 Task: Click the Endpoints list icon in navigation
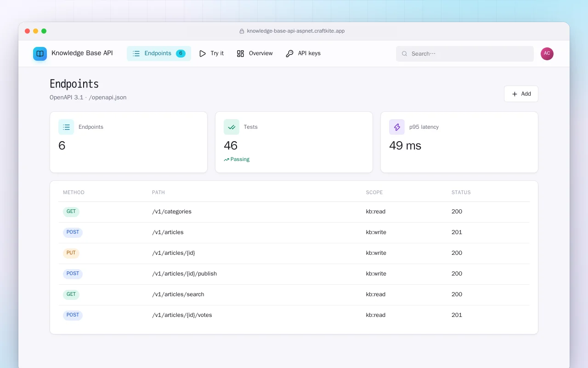coord(136,54)
